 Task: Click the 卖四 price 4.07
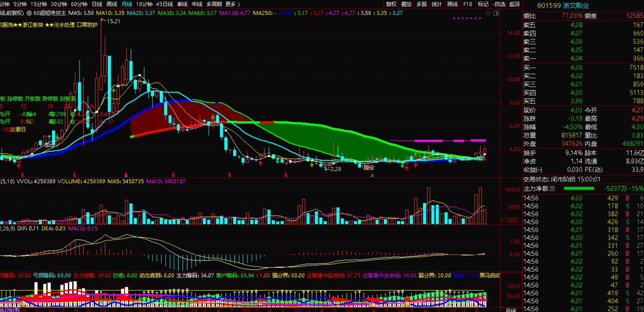click(576, 33)
